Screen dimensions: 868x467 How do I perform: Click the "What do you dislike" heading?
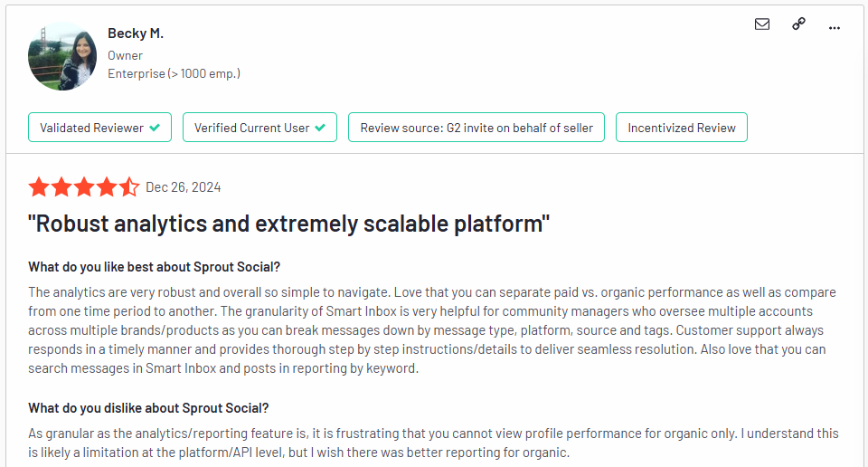(x=148, y=408)
